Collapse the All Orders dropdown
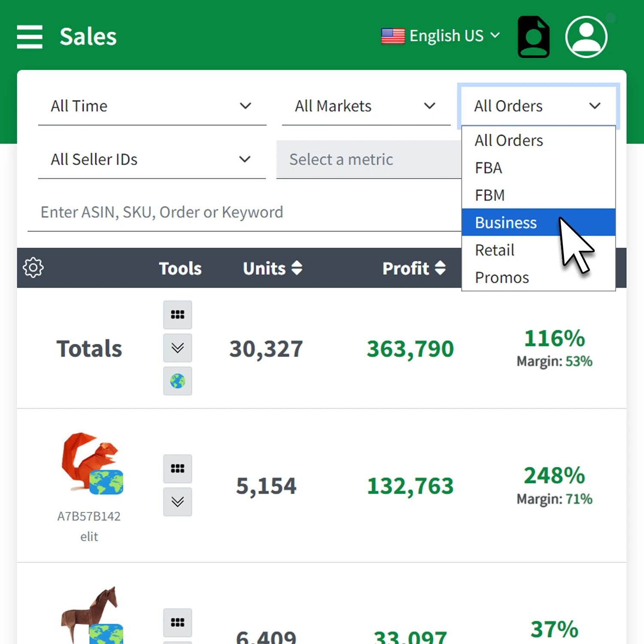This screenshot has height=644, width=644. click(x=538, y=106)
